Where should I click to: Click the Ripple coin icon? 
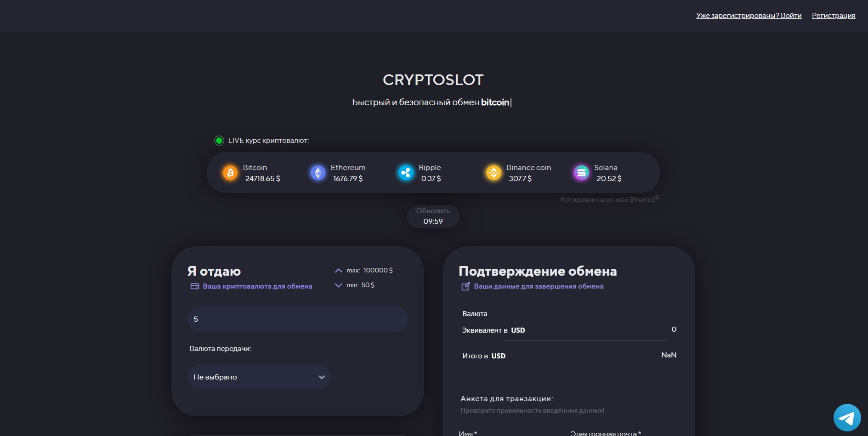point(406,173)
